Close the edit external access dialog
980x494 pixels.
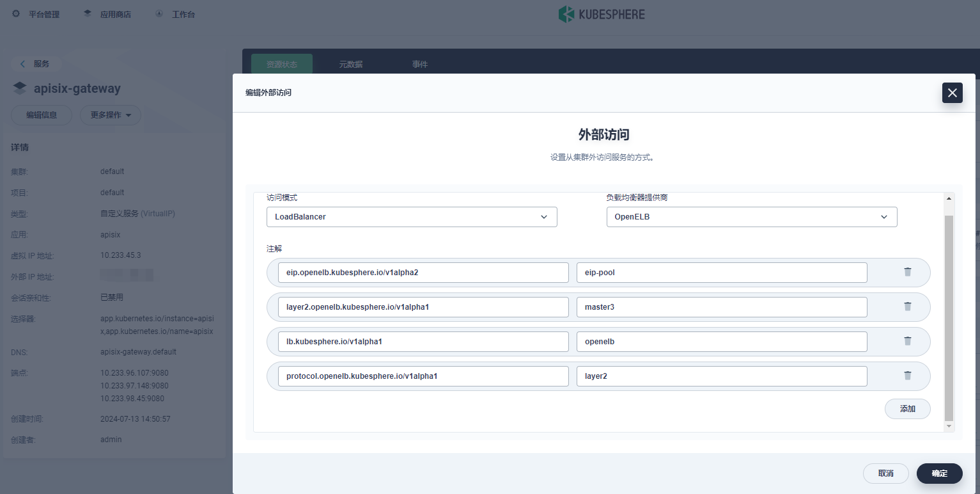pyautogui.click(x=952, y=93)
